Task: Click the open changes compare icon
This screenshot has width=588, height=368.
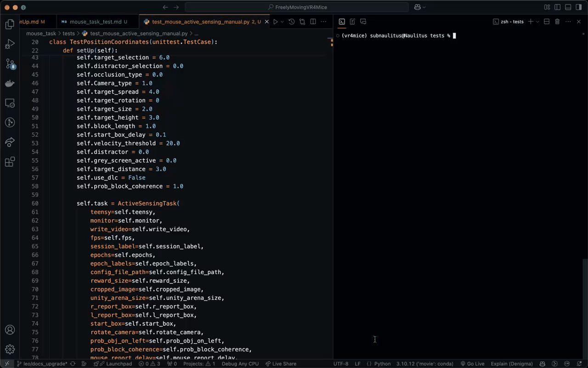Action: point(302,22)
